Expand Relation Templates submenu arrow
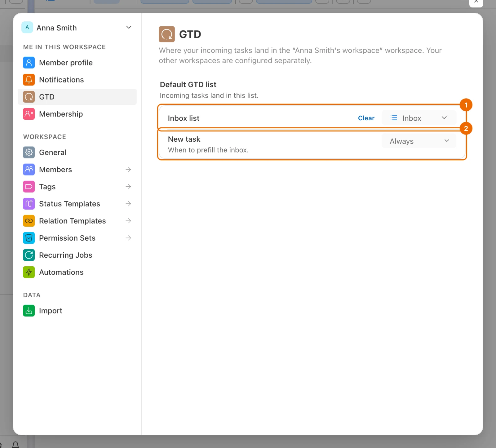496x448 pixels. click(128, 221)
